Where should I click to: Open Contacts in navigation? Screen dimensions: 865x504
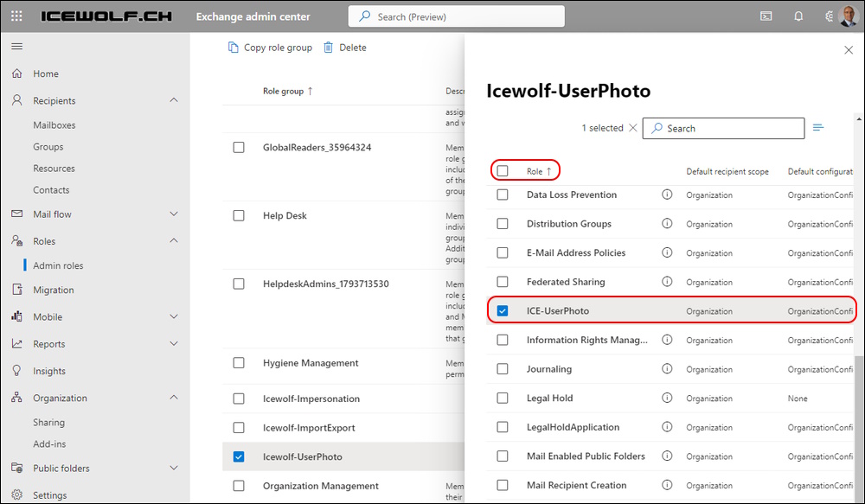[51, 189]
